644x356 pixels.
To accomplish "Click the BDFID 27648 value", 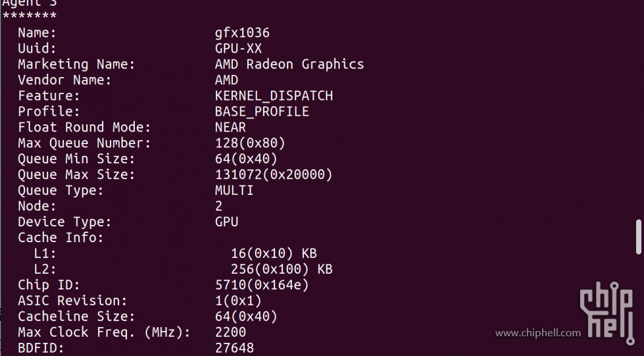I will pyautogui.click(x=235, y=348).
